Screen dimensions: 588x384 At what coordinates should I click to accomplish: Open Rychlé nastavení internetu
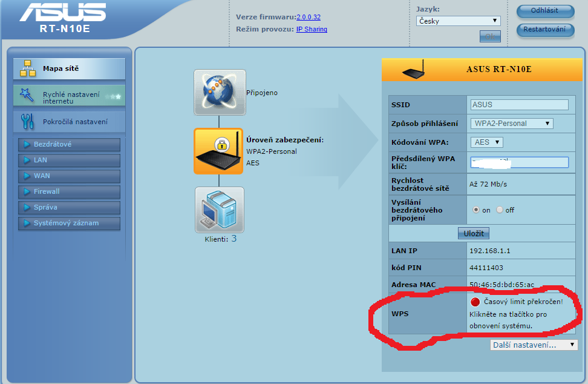pos(69,96)
